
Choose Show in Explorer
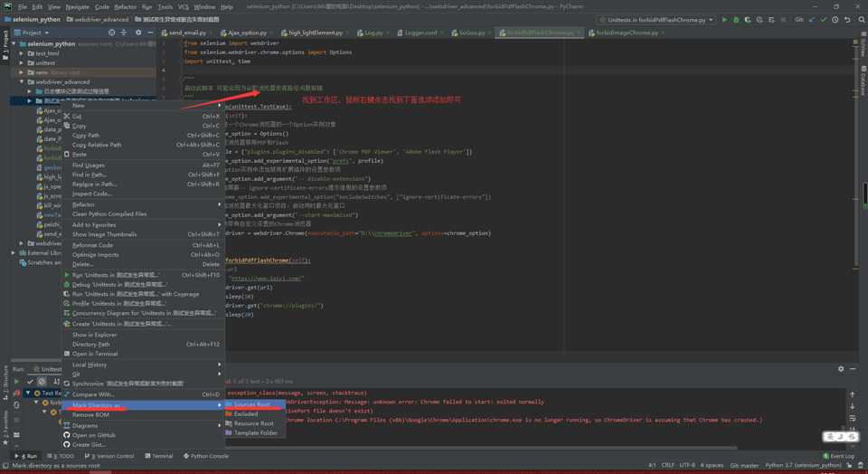pyautogui.click(x=144, y=335)
